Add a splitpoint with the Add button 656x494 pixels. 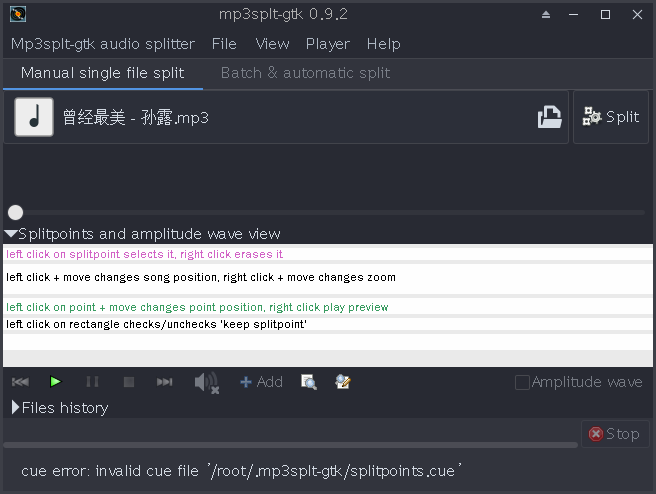coord(261,381)
